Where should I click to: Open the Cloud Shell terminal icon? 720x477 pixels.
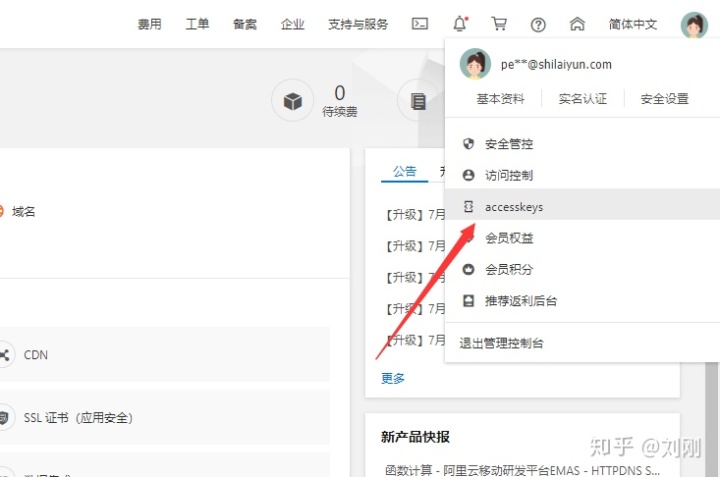(x=420, y=23)
